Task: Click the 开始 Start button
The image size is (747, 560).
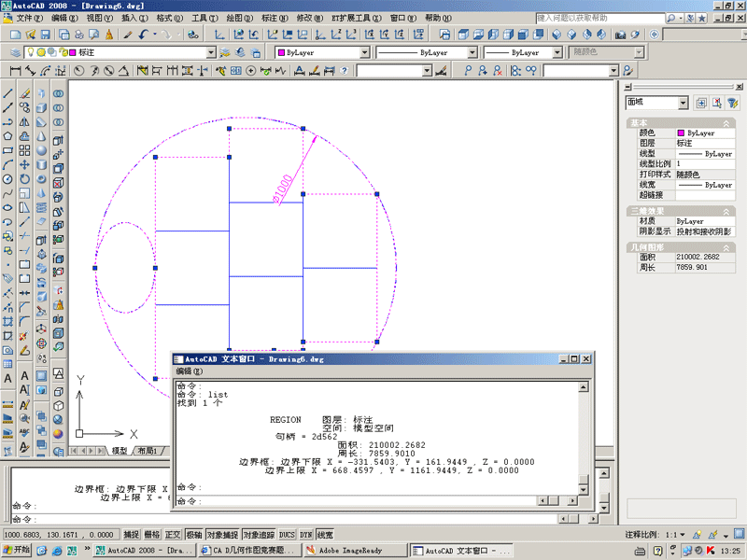Action: coord(17,550)
